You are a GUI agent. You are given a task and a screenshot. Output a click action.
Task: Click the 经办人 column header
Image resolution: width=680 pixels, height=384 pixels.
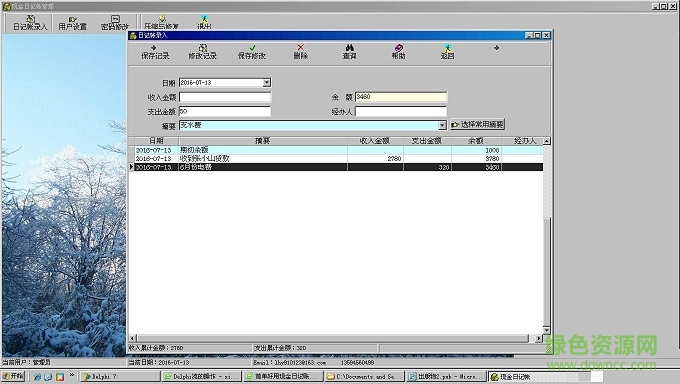(522, 141)
